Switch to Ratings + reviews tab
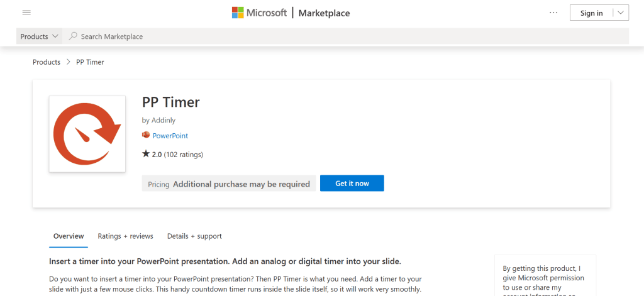 125,236
